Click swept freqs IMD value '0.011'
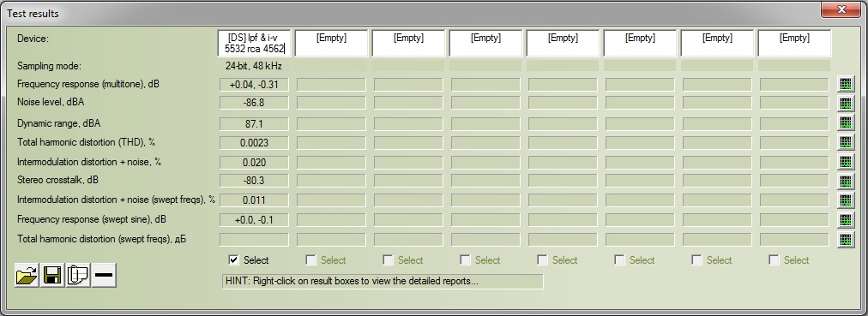Viewport: 868px width, 316px height. point(254,200)
